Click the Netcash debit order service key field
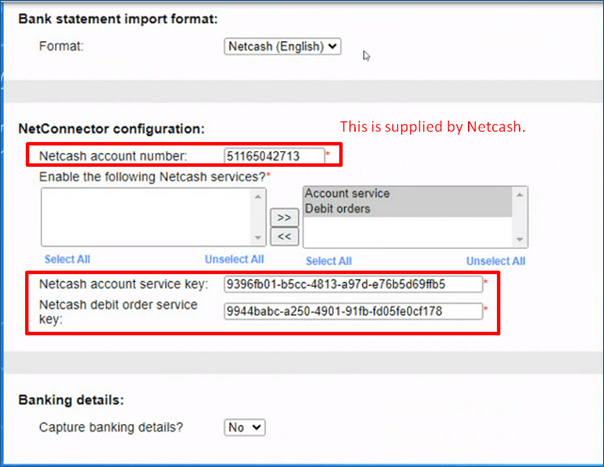Screen dimensions: 604x467 353,311
